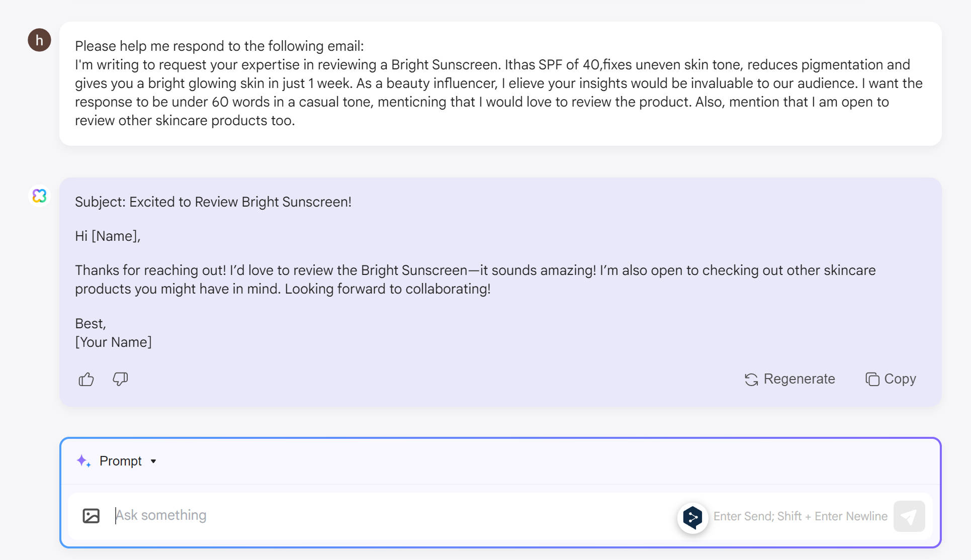
Task: Click the brown user avatar "h"
Action: pos(39,40)
